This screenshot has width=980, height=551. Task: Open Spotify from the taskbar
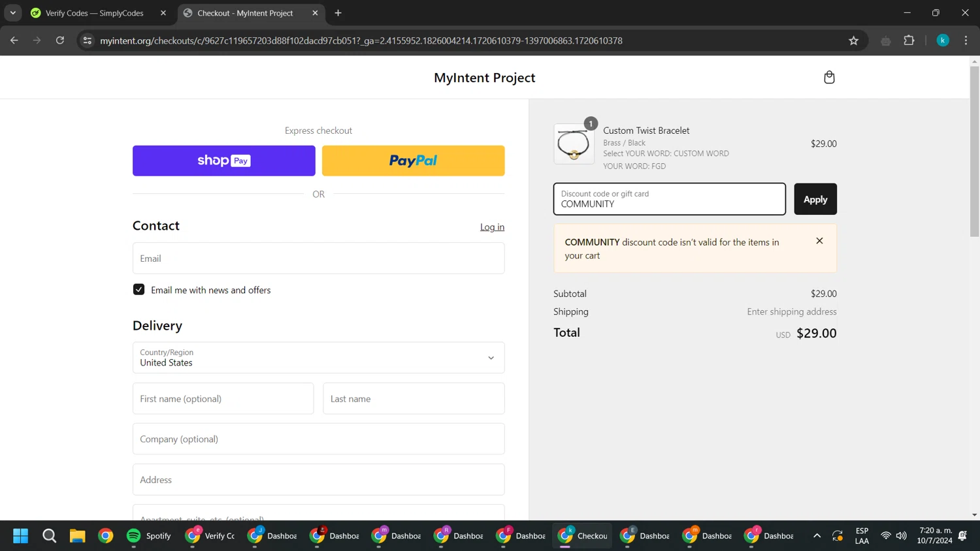point(149,536)
